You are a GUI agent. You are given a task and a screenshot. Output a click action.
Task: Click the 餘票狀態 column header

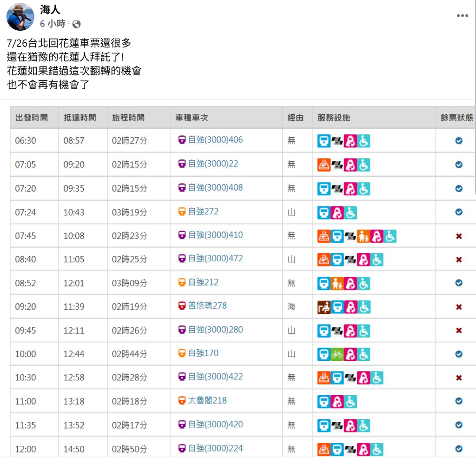pos(456,118)
